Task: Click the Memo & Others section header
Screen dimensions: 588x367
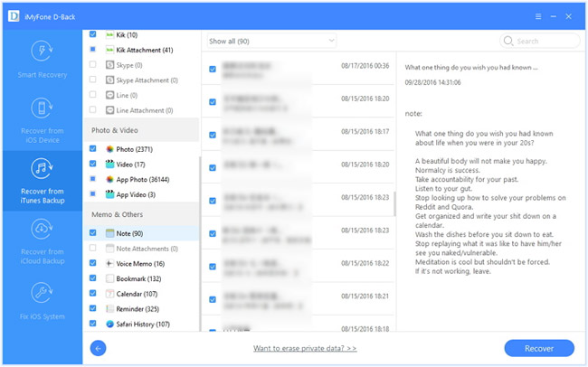Action: point(142,214)
